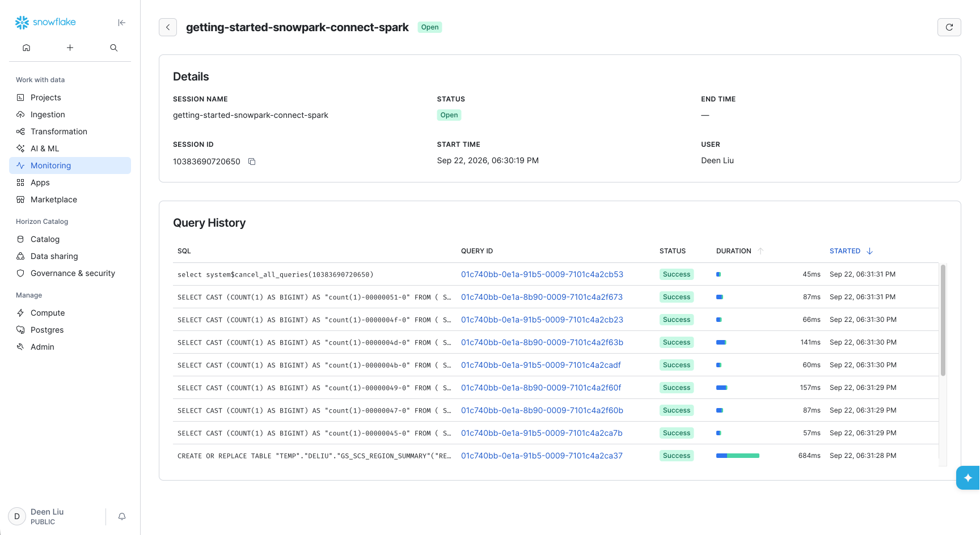This screenshot has height=535, width=980.
Task: Open Marketplace in sidebar
Action: (x=70, y=199)
